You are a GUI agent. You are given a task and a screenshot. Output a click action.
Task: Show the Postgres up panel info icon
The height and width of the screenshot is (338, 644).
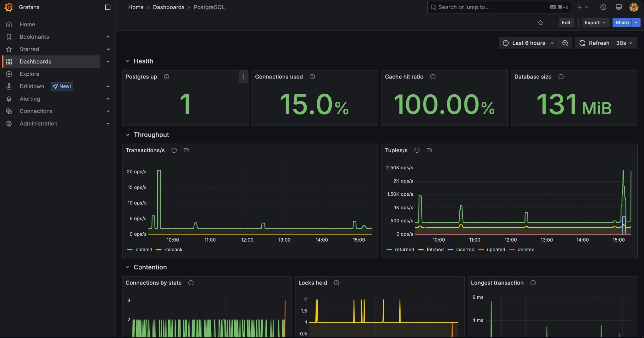(166, 77)
